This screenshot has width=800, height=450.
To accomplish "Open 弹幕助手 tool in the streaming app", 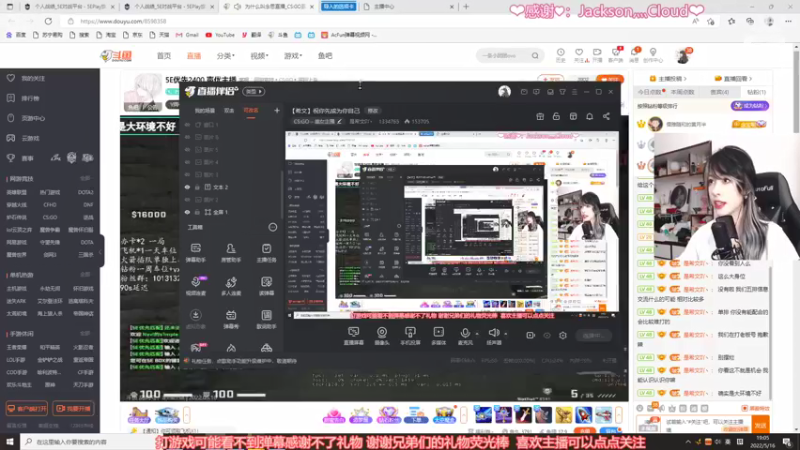I will (195, 253).
